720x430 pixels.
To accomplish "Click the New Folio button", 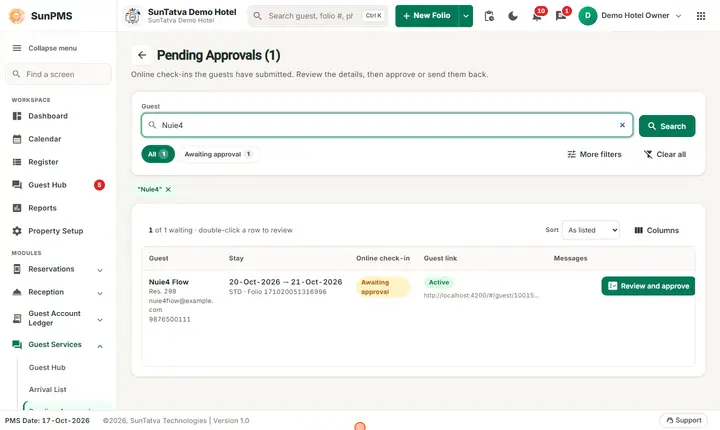I will (427, 16).
